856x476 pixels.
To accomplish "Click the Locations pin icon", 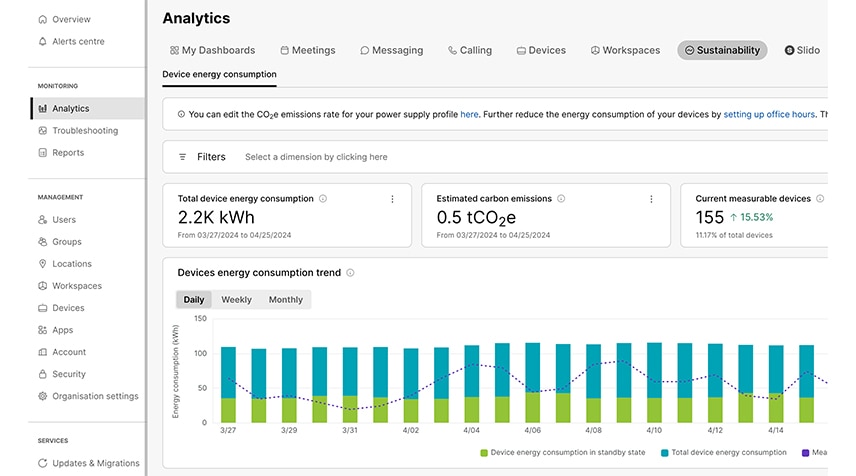I will pos(43,264).
